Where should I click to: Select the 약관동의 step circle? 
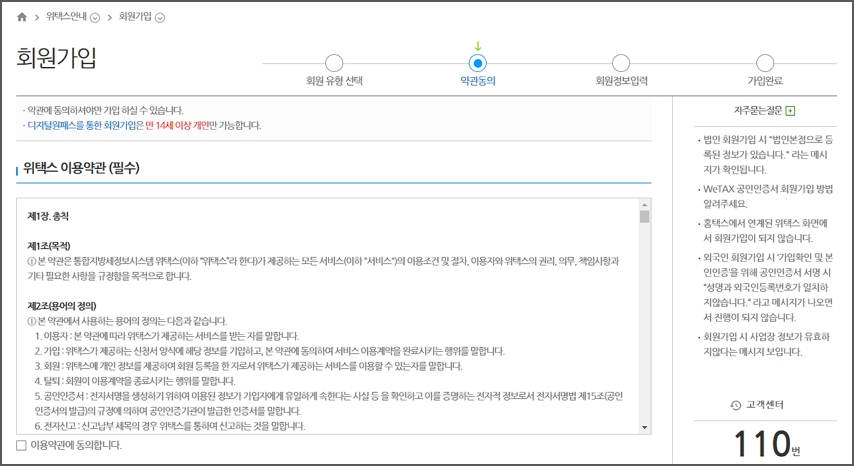pyautogui.click(x=478, y=63)
